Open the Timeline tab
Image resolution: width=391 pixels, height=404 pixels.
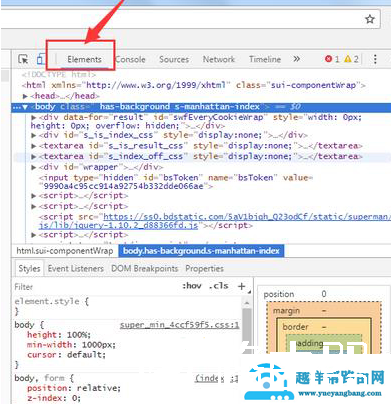pyautogui.click(x=265, y=59)
